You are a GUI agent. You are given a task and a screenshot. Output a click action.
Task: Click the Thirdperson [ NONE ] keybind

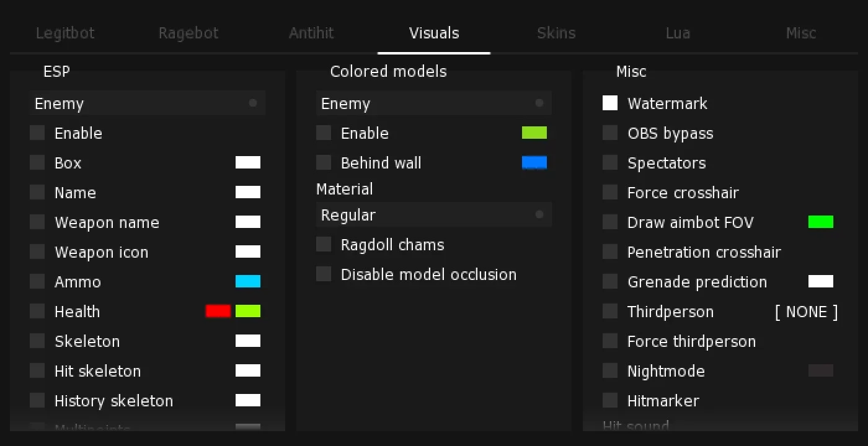tap(806, 312)
